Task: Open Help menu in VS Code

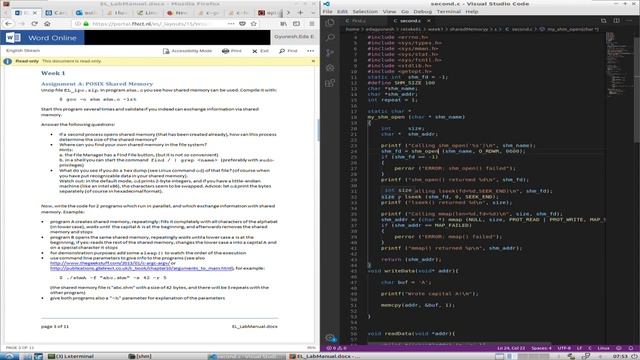Action: (x=472, y=11)
